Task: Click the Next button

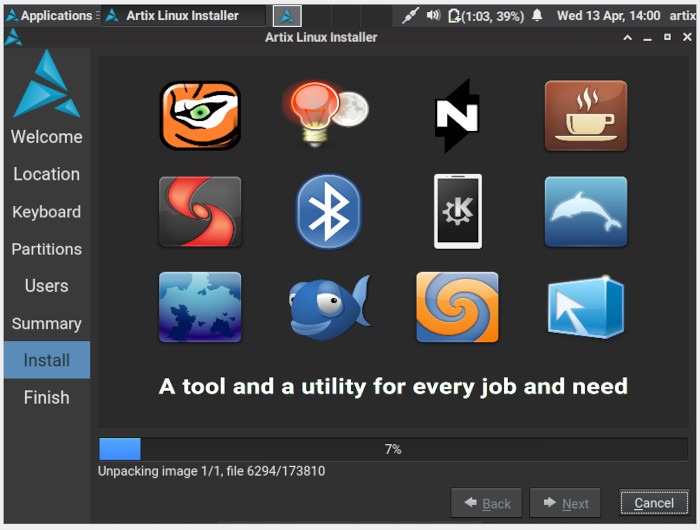Action: coord(565,503)
